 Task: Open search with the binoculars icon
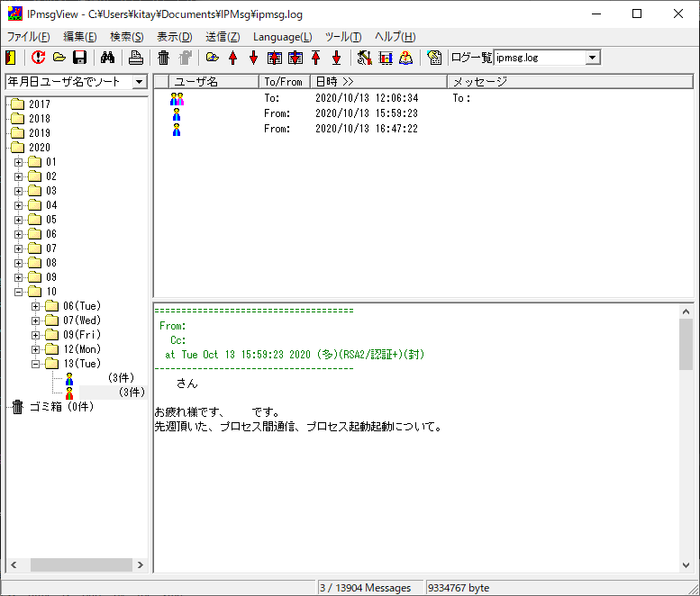(107, 58)
